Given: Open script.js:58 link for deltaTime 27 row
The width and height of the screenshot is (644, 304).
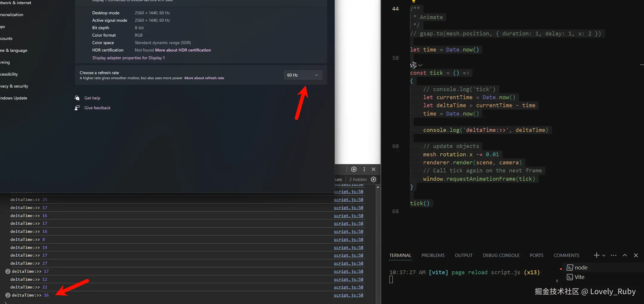Looking at the screenshot, I should 348,263.
